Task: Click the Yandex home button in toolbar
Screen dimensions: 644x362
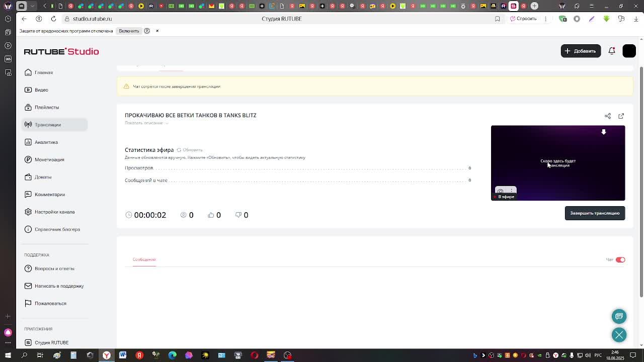Action: [39, 19]
